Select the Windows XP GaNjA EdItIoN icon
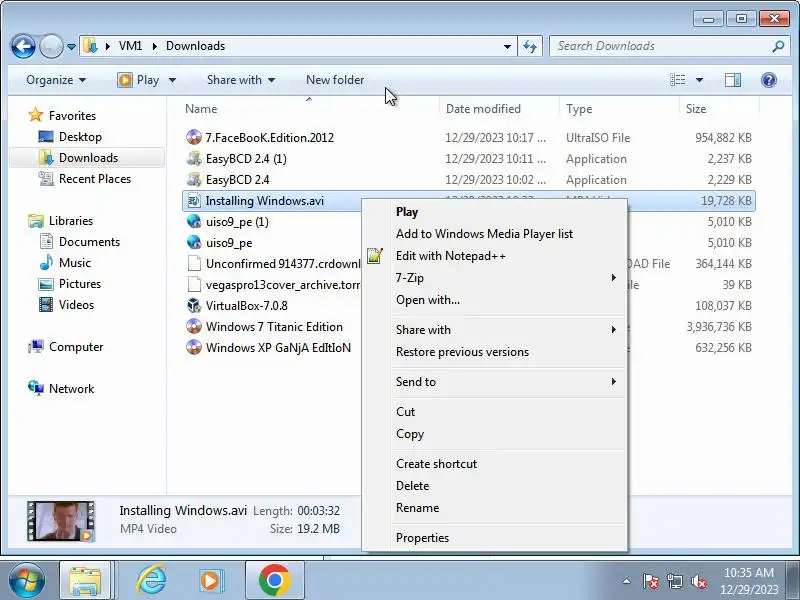Viewport: 800px width, 600px height. [194, 347]
